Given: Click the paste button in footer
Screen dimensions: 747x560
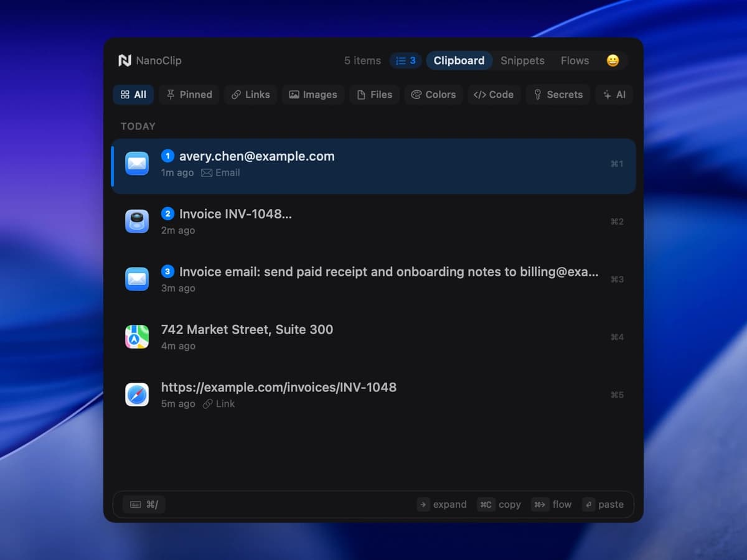Looking at the screenshot, I should [x=603, y=505].
